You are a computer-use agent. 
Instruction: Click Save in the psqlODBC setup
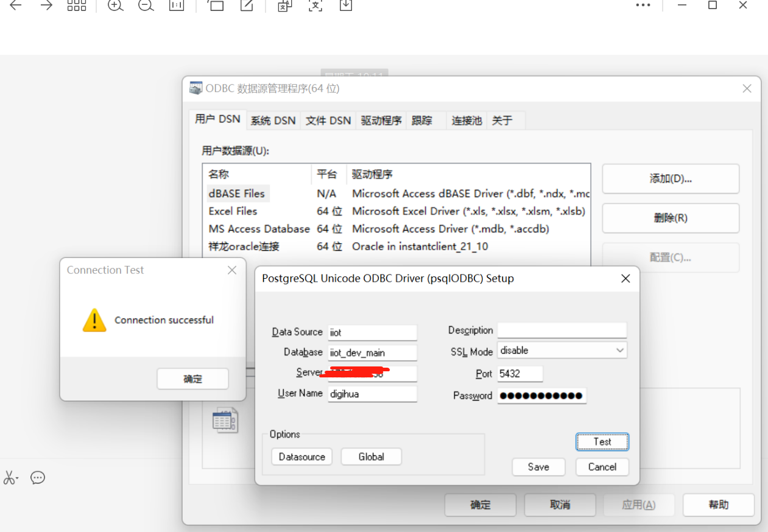(x=538, y=467)
